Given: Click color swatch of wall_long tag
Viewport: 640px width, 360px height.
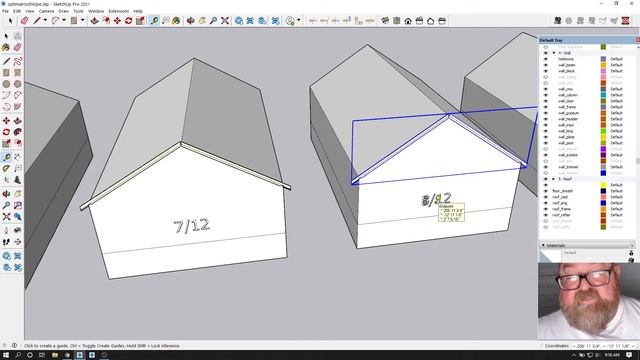Looking at the screenshot, I should 603,131.
